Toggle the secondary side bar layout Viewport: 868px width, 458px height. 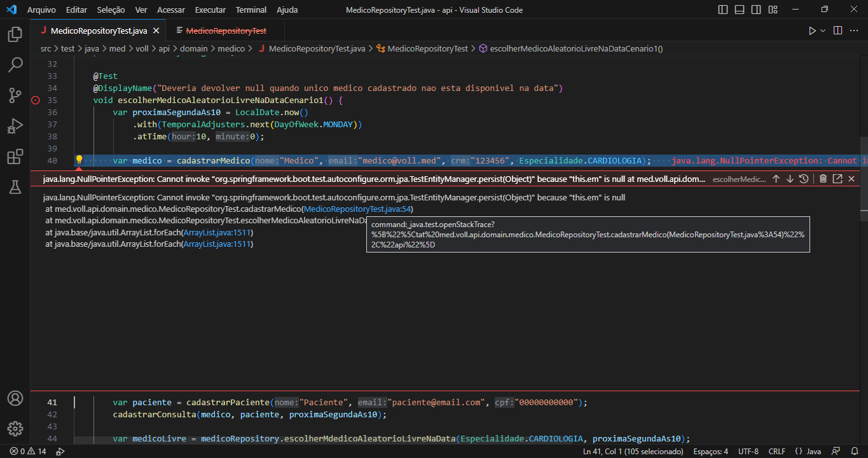point(756,10)
